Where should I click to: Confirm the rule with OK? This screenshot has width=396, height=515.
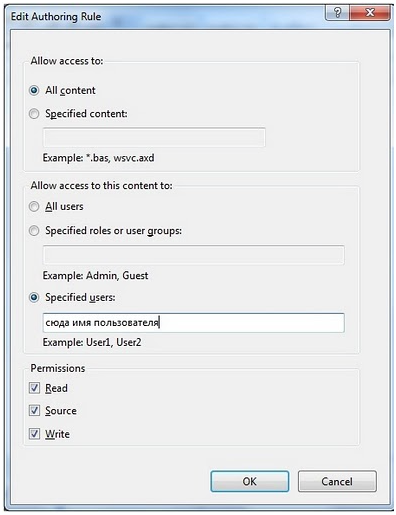[x=250, y=481]
